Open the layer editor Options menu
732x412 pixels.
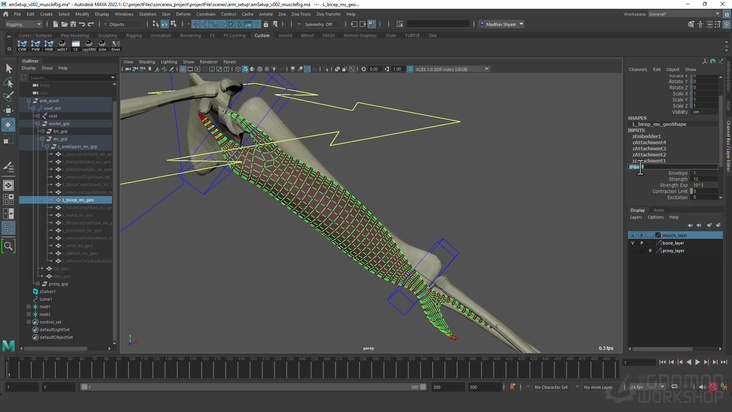point(655,217)
